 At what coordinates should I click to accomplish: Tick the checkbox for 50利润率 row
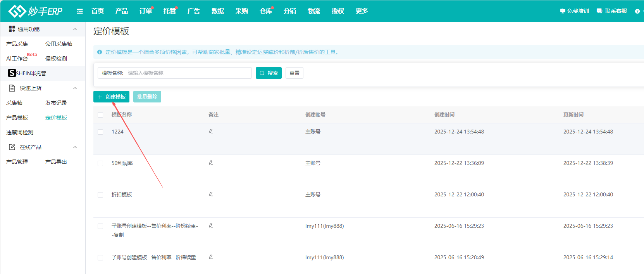(100, 163)
